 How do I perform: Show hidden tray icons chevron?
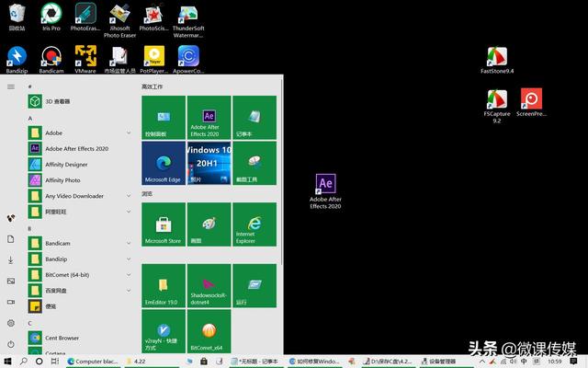tap(482, 362)
